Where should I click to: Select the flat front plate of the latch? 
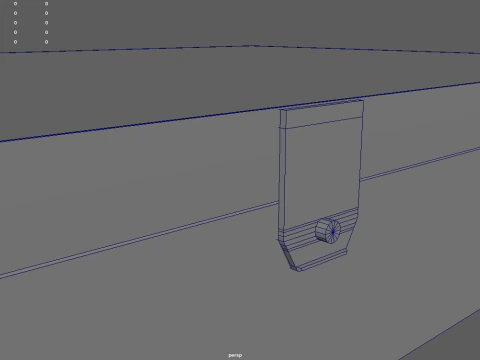(x=322, y=173)
